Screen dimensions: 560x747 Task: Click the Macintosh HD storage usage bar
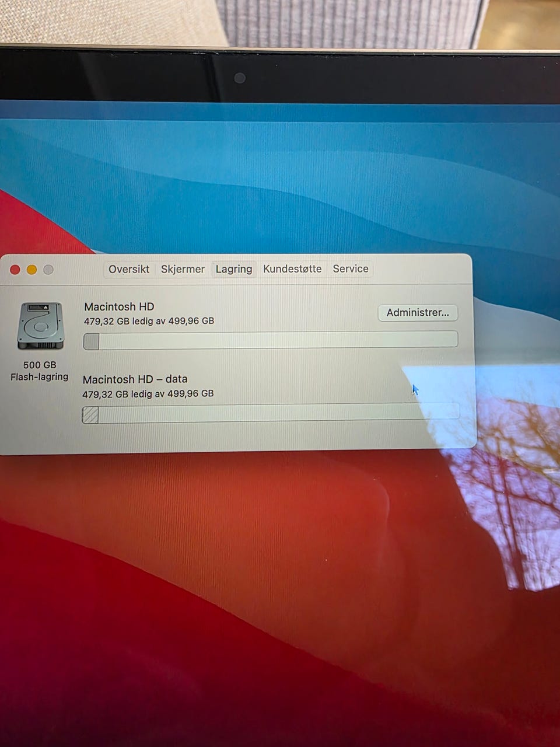[x=271, y=340]
